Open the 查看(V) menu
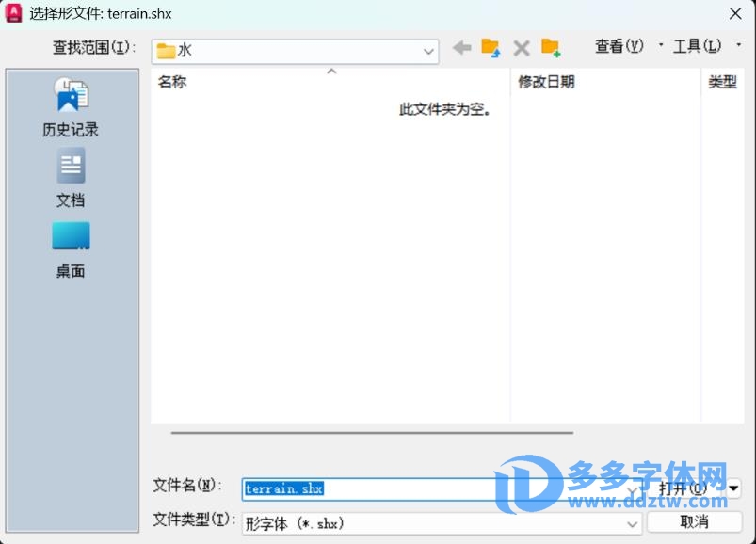756x544 pixels. point(619,46)
